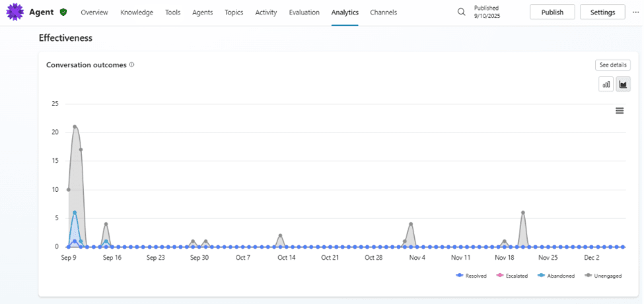This screenshot has width=644, height=304.
Task: Click the Publish button
Action: [x=552, y=13]
